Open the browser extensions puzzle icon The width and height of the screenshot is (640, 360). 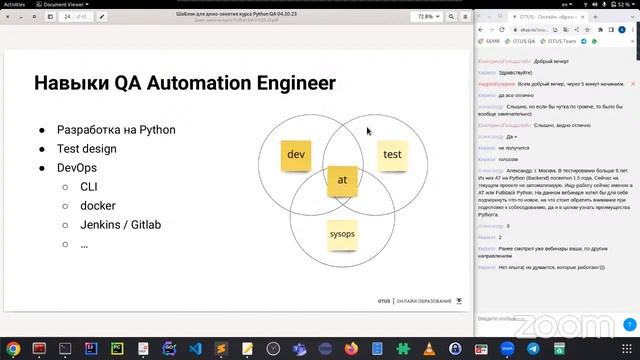600,30
